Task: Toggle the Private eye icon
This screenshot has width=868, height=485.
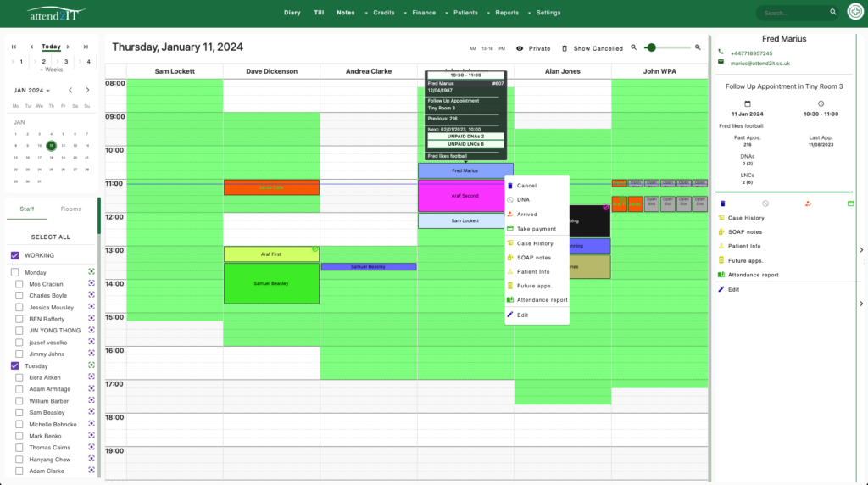Action: [520, 48]
